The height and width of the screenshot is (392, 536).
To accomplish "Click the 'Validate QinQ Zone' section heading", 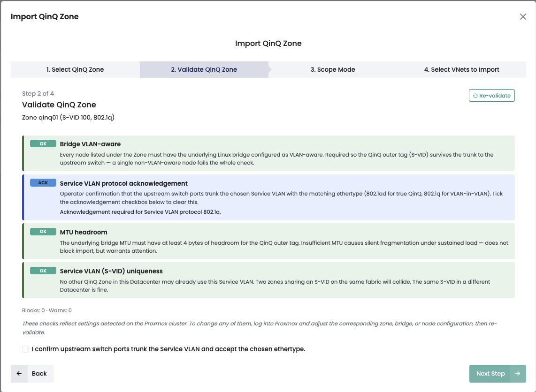I will 59,105.
